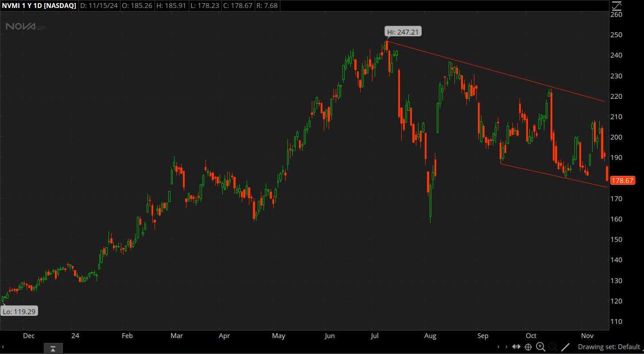Select the zoom out magnifier icon
This screenshot has height=354, width=644.
coord(553,347)
